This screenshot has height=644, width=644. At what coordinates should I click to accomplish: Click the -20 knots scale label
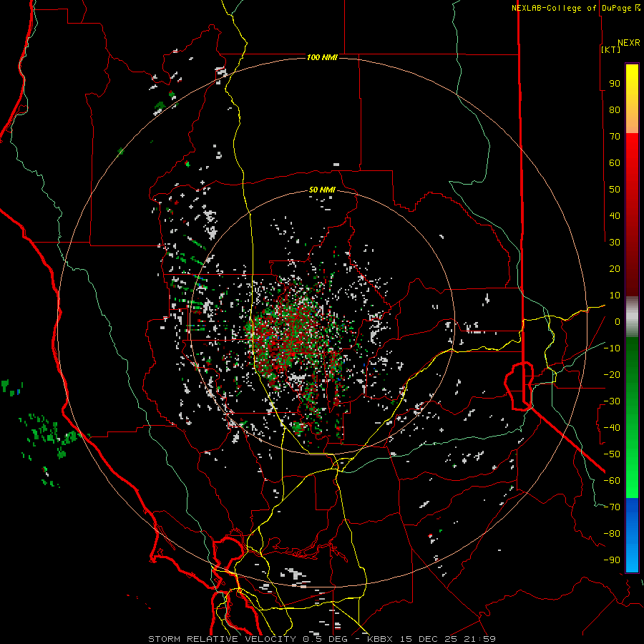click(x=612, y=374)
